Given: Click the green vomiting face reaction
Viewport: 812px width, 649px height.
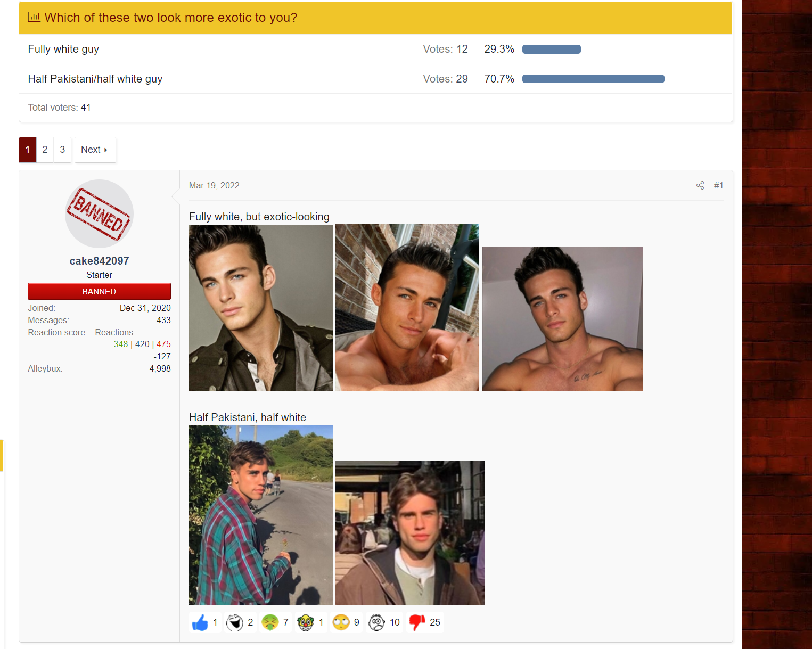Looking at the screenshot, I should point(270,622).
